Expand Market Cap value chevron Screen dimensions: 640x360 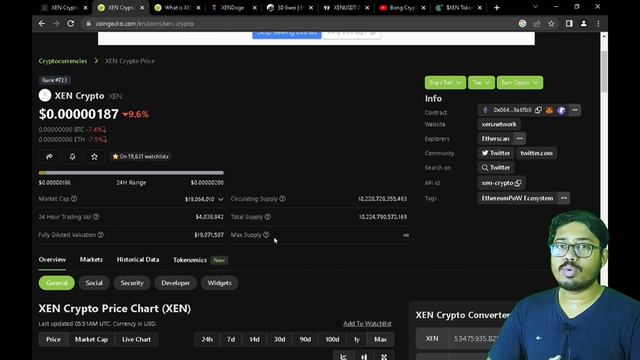pos(220,199)
